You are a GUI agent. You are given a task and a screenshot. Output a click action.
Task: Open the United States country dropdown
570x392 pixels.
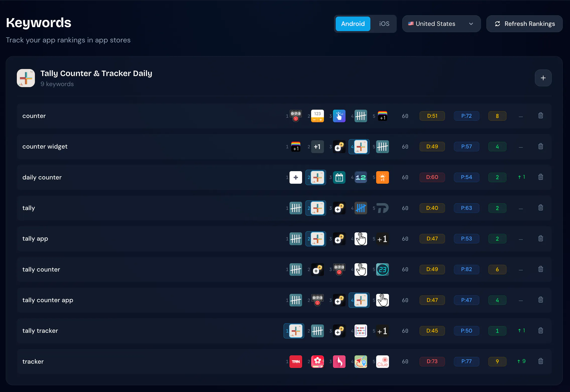(441, 24)
